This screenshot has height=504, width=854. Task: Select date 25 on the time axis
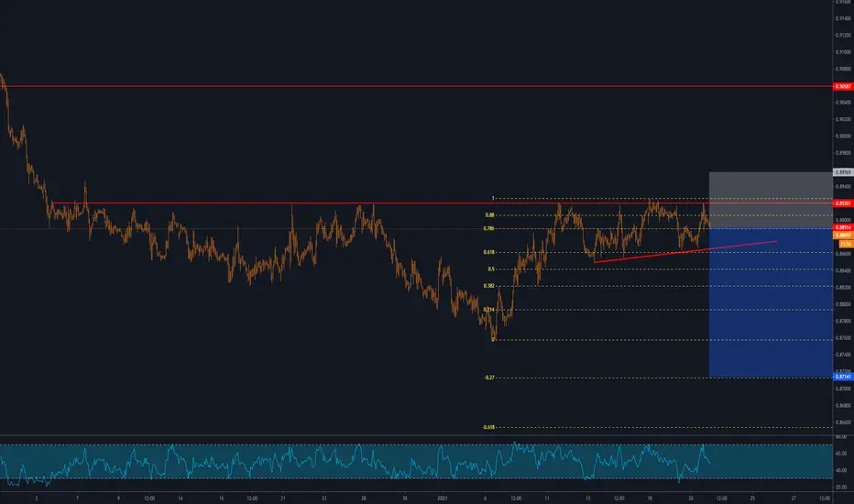click(x=752, y=498)
